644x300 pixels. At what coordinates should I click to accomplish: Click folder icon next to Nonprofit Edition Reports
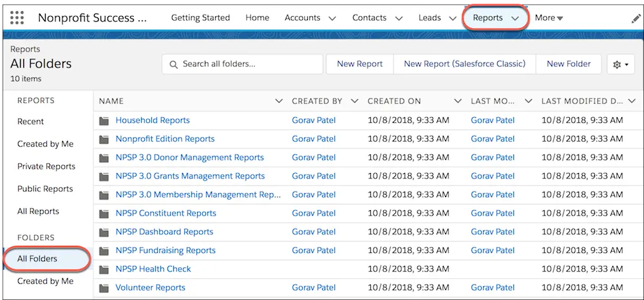(104, 139)
